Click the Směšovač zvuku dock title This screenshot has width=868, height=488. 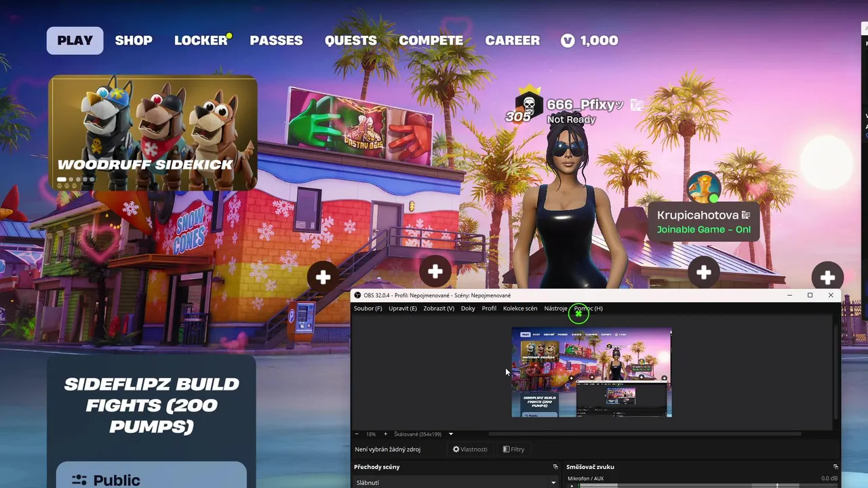pyautogui.click(x=590, y=467)
